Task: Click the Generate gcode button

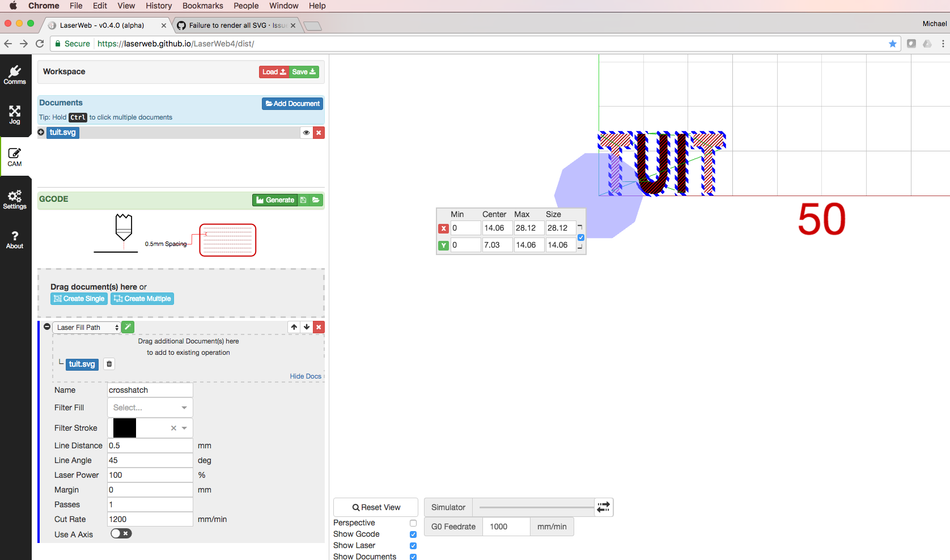Action: (x=275, y=200)
